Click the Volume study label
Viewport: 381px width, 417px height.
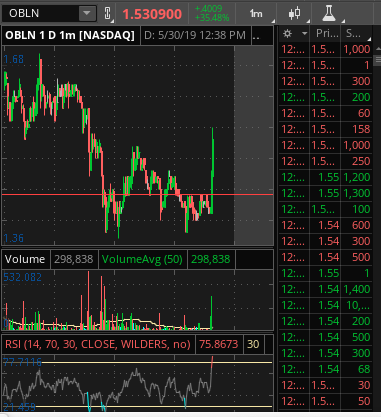[25, 259]
